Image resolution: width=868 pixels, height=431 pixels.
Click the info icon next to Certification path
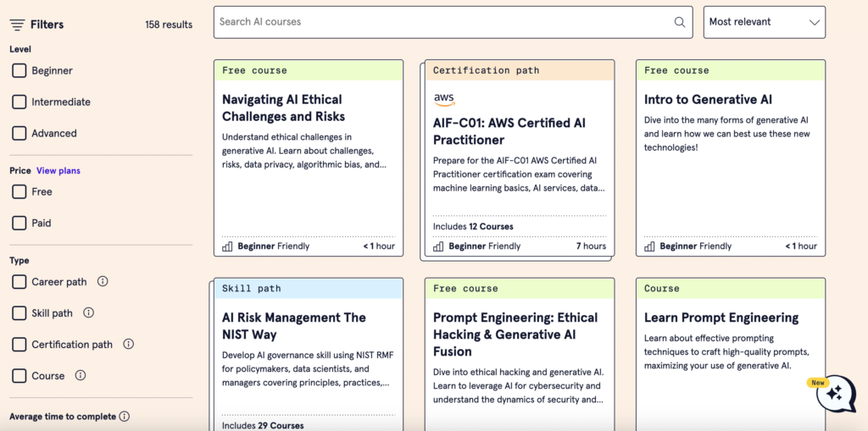[129, 344]
